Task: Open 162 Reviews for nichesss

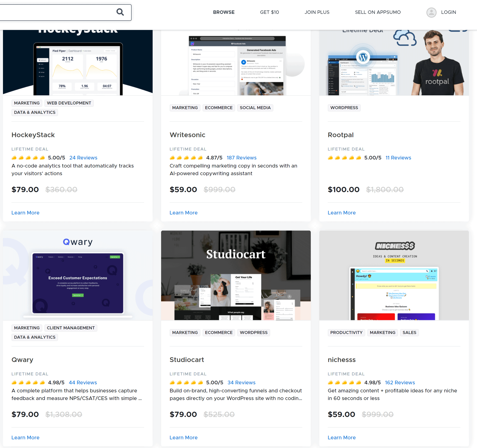Action: coord(400,383)
